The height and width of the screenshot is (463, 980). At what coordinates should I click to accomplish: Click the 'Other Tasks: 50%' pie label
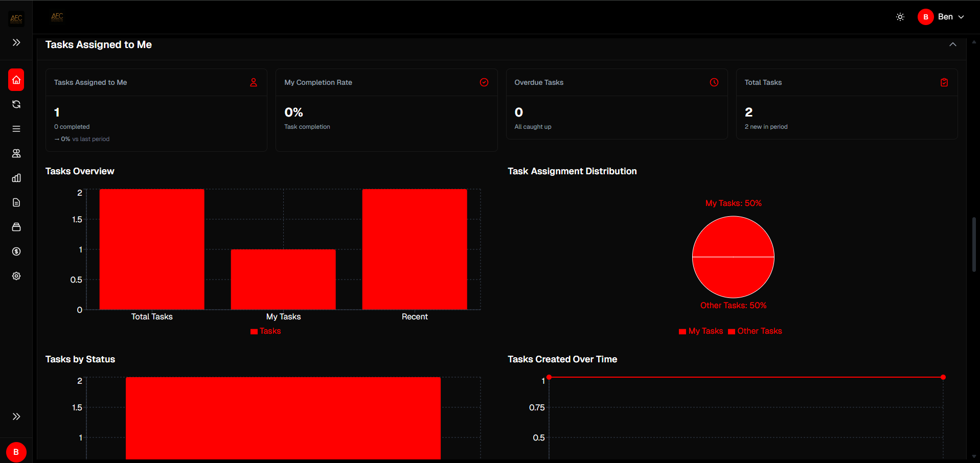(x=734, y=306)
